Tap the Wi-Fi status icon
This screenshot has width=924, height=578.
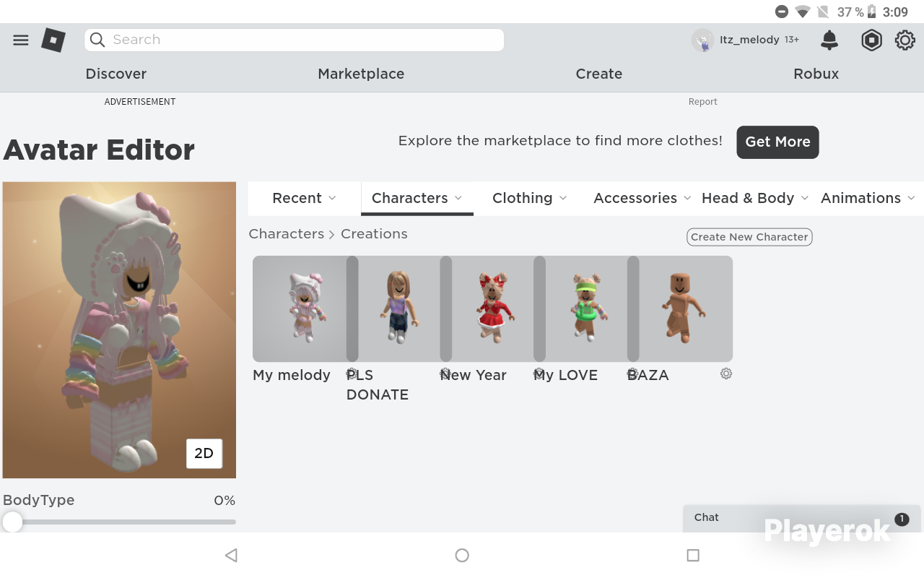tap(803, 12)
